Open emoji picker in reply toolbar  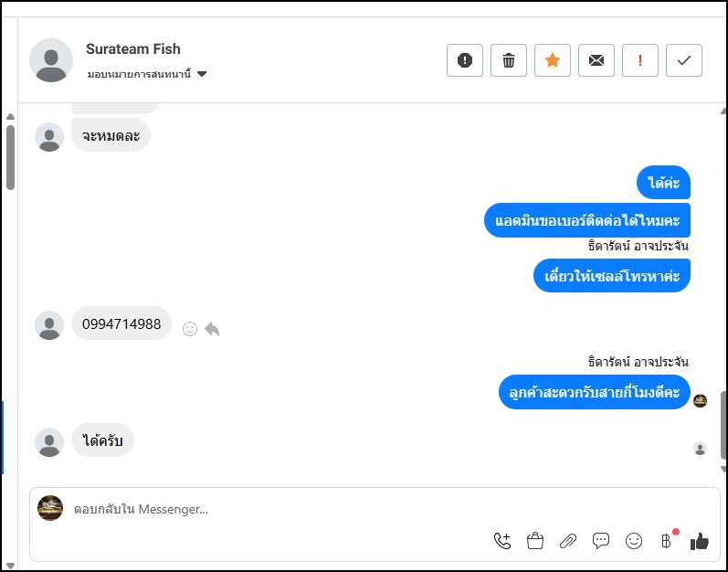click(x=634, y=541)
